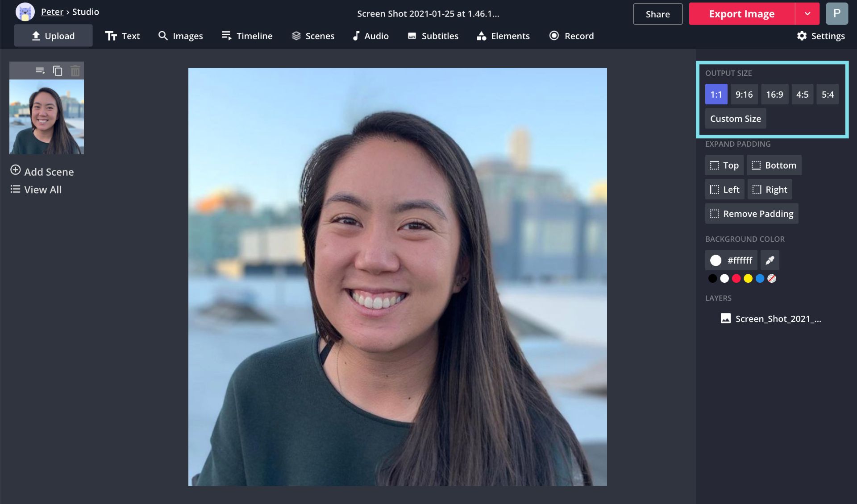This screenshot has width=857, height=504.
Task: Open the Timeline view
Action: [247, 36]
